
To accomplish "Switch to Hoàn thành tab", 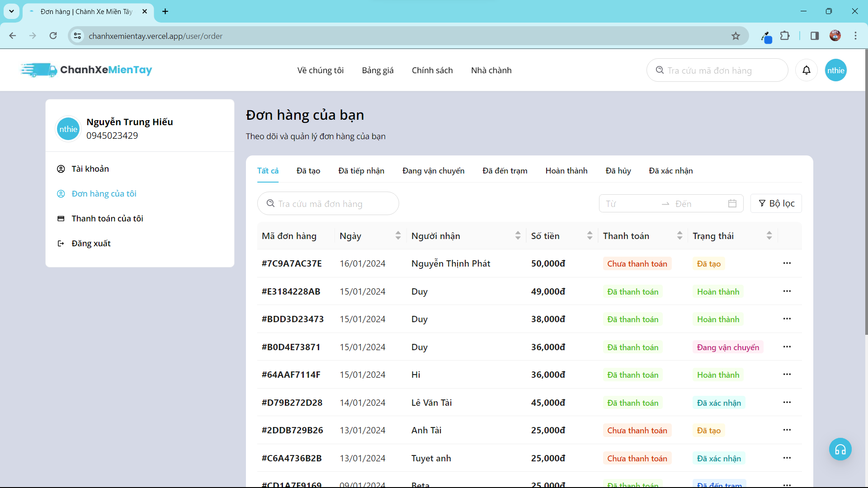I will 566,171.
